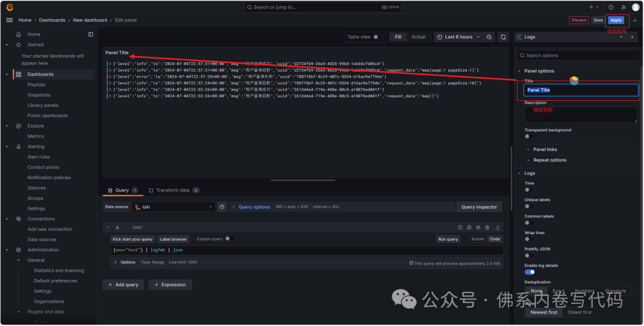
Task: Click the Add query button
Action: click(x=123, y=284)
